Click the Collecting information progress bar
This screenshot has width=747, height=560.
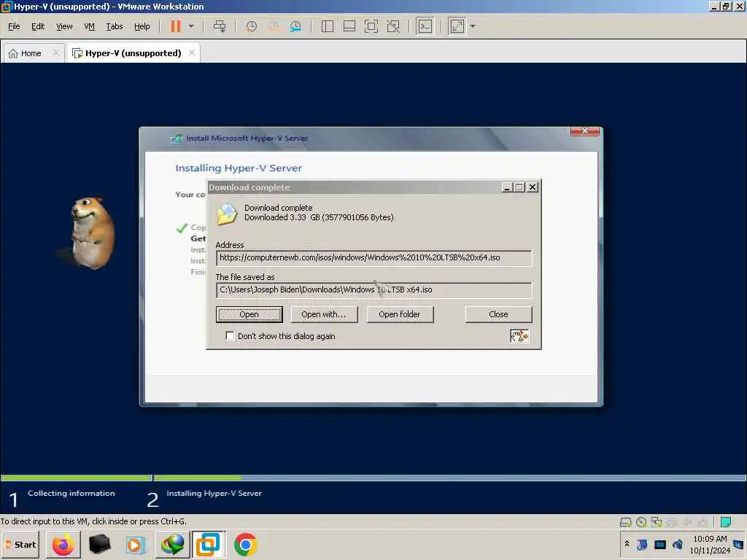(x=76, y=478)
